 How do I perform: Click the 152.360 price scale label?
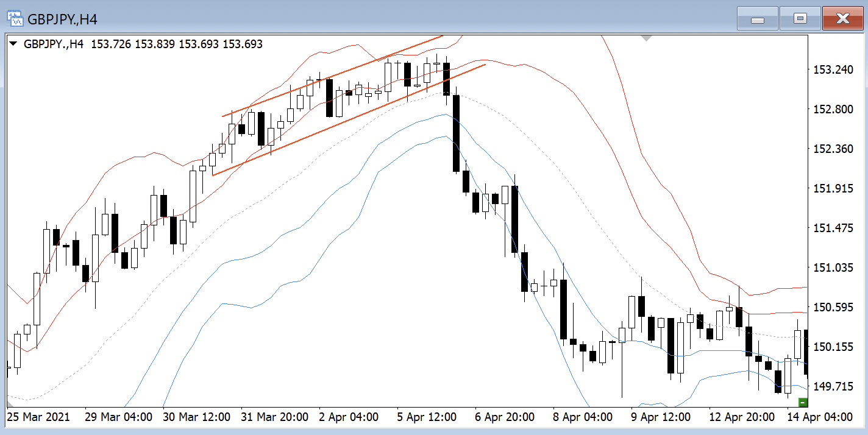tap(834, 149)
